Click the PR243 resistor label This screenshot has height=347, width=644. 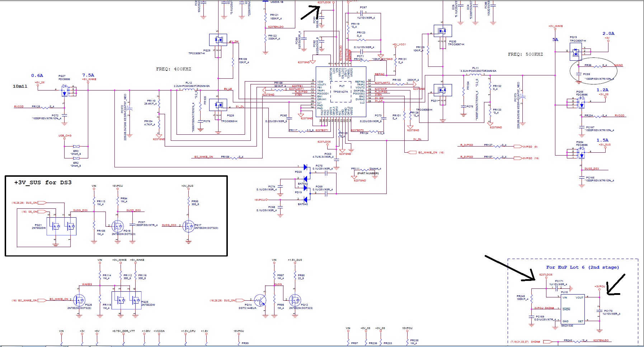tap(568, 340)
